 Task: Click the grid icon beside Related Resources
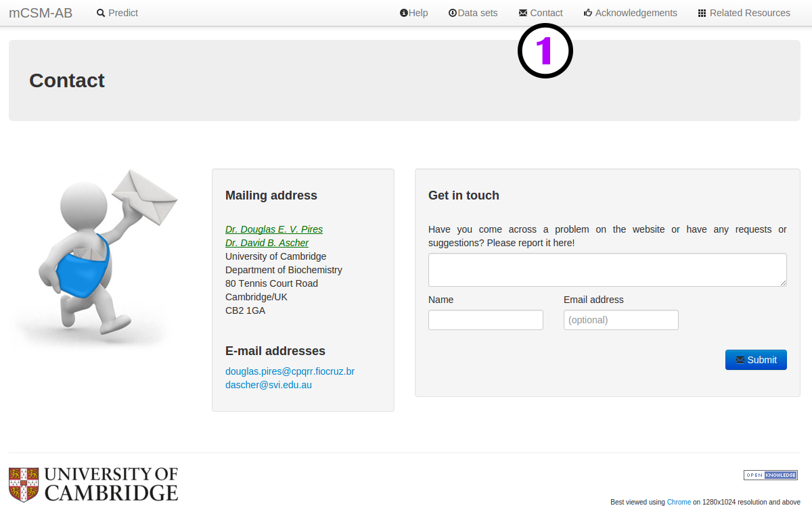[x=702, y=13]
